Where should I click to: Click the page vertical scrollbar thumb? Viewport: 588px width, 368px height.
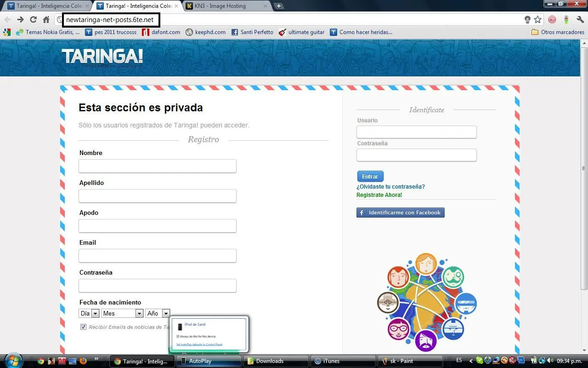584,168
